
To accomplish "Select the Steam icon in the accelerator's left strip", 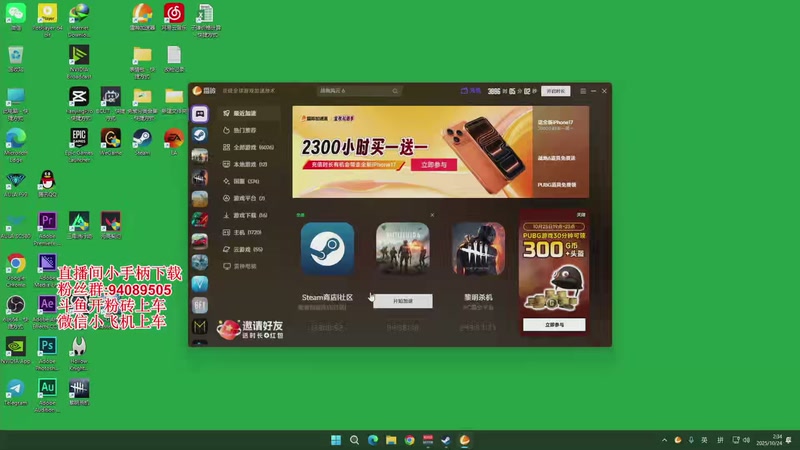I will [x=199, y=135].
